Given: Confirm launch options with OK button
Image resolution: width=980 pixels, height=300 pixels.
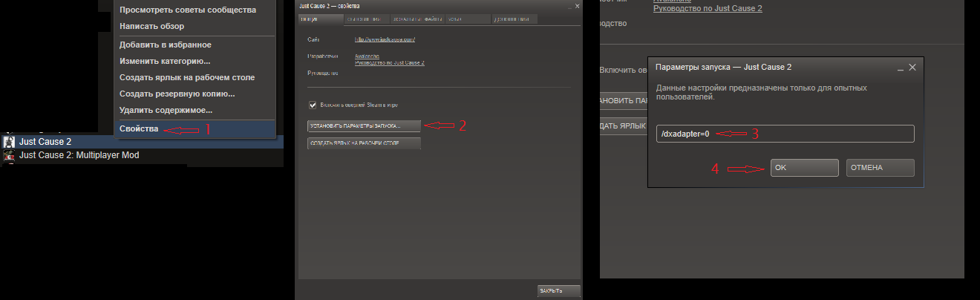Looking at the screenshot, I should [x=805, y=168].
